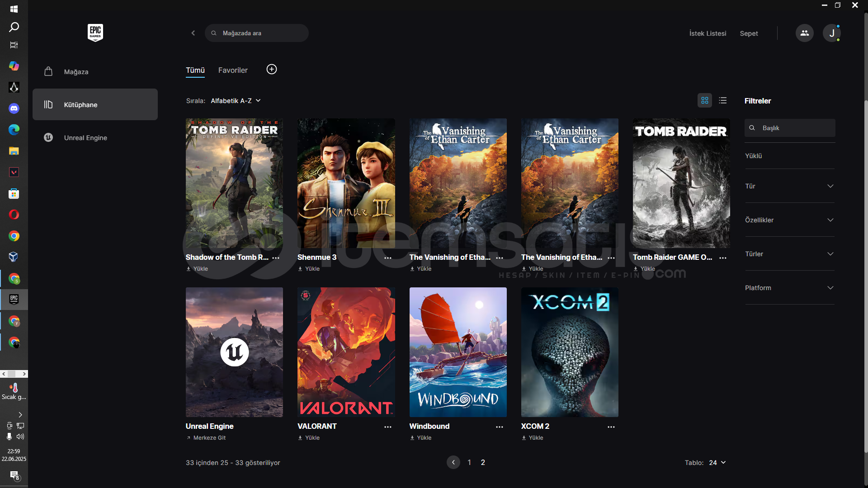
Task: Open Windows search from taskbar
Action: click(14, 27)
